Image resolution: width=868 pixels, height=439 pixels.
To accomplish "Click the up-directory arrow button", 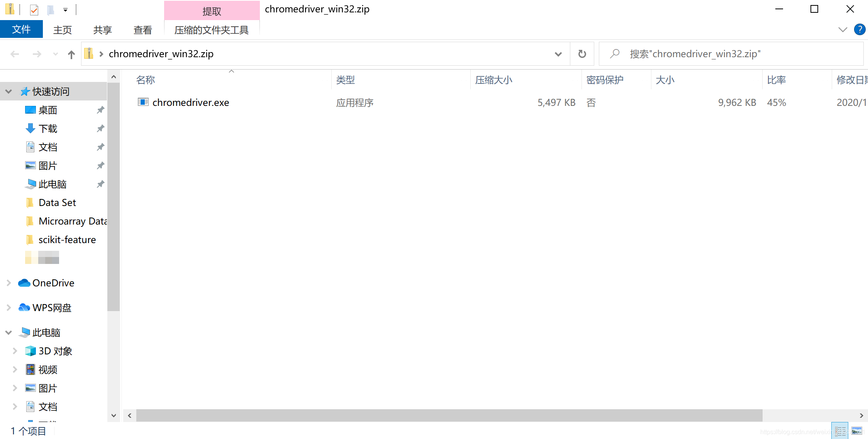I will coord(71,54).
